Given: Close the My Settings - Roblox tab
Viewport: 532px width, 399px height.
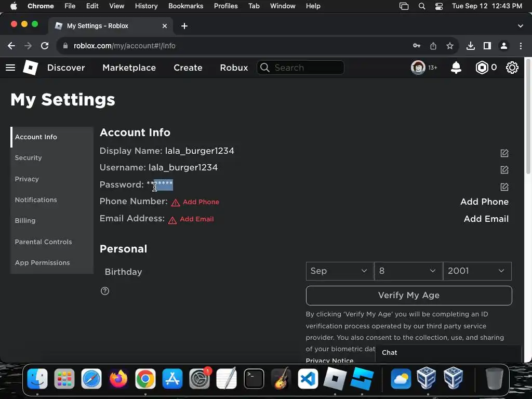Looking at the screenshot, I should coord(165,26).
